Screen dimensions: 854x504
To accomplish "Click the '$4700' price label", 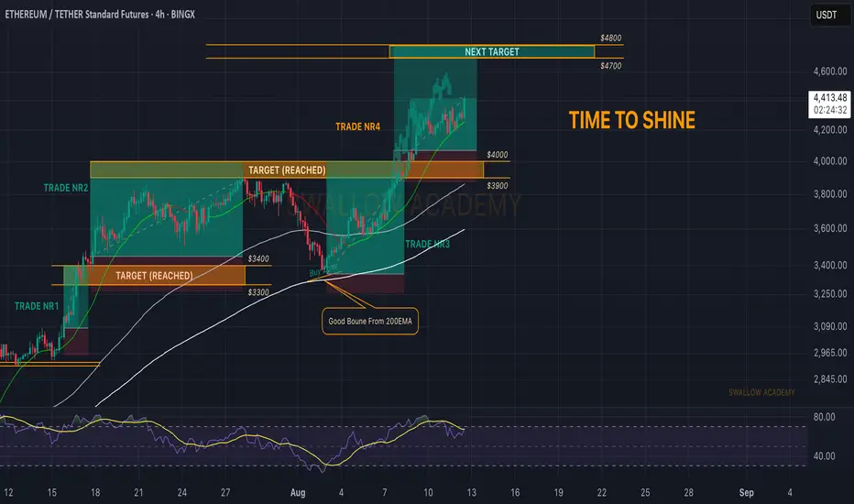I will (x=610, y=66).
